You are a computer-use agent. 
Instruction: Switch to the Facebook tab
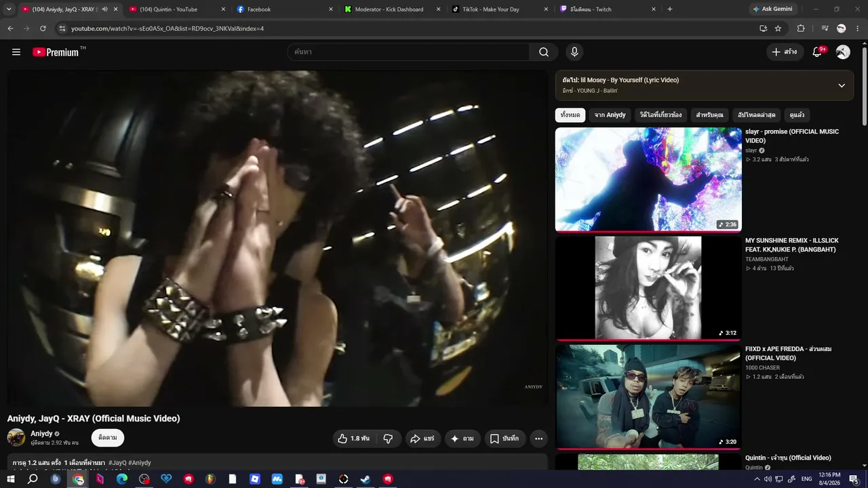click(283, 9)
